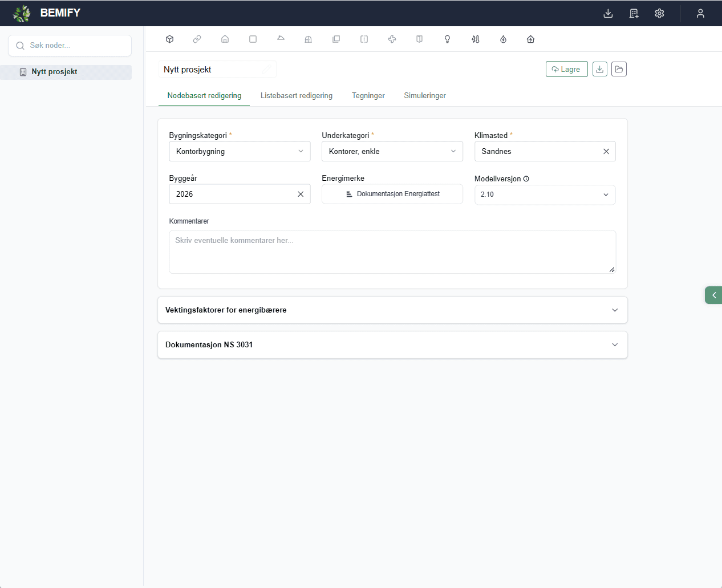
Task: Click the light bulb icon in the toolbar
Action: pyautogui.click(x=448, y=39)
